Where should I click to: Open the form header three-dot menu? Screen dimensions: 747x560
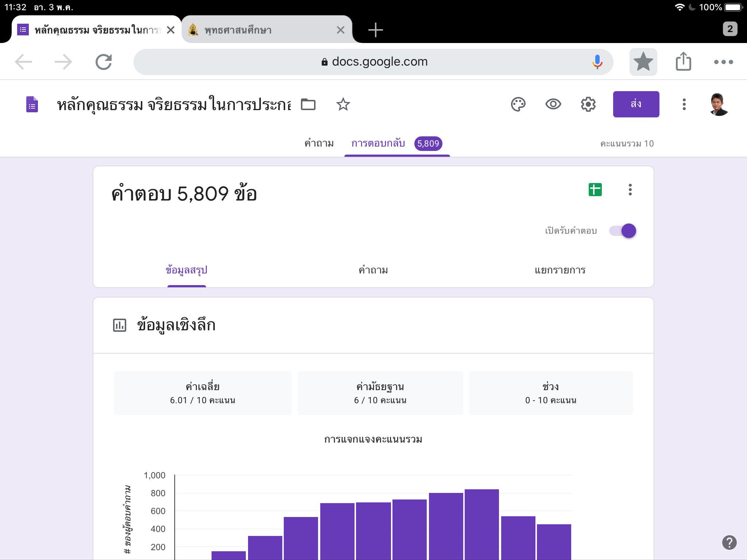click(x=684, y=105)
